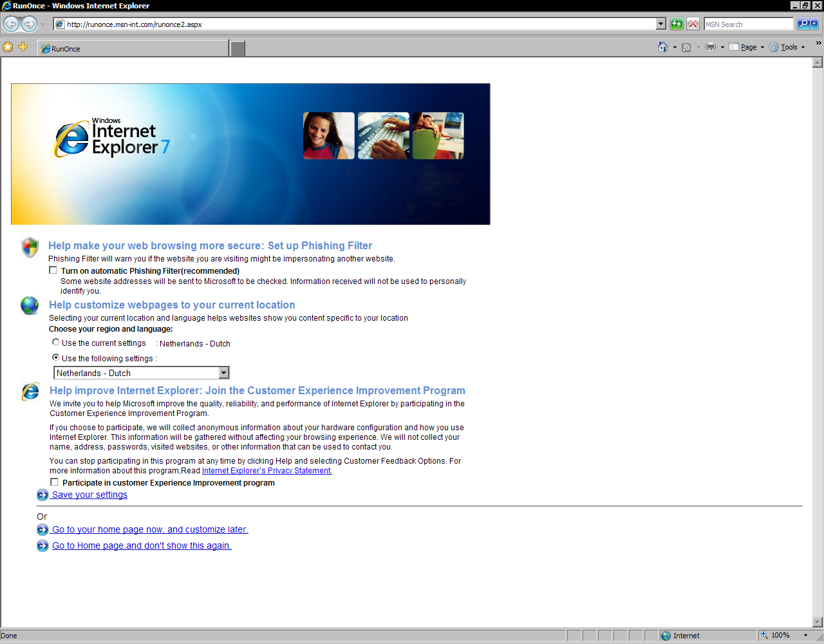The width and height of the screenshot is (824, 644).
Task: Click the Forward navigation arrow
Action: pyautogui.click(x=30, y=24)
